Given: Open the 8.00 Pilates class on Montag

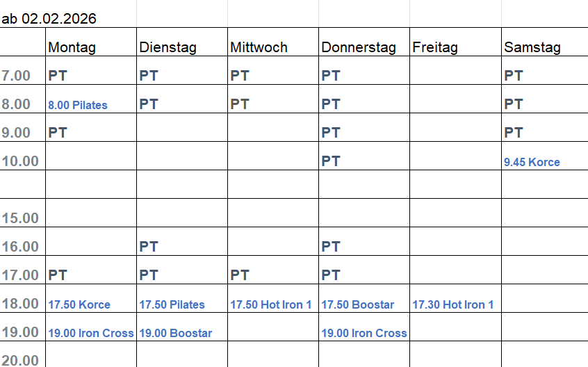Looking at the screenshot, I should [78, 106].
